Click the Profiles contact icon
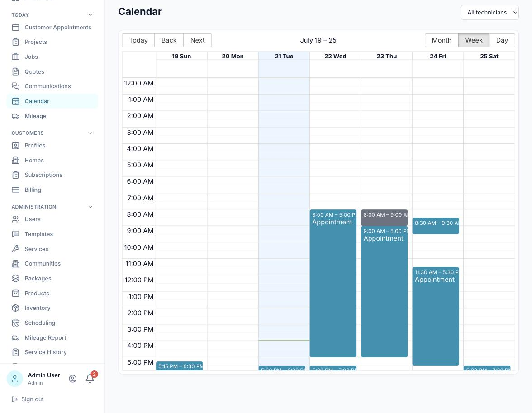Viewport: 532px width, 413px height. (15, 146)
